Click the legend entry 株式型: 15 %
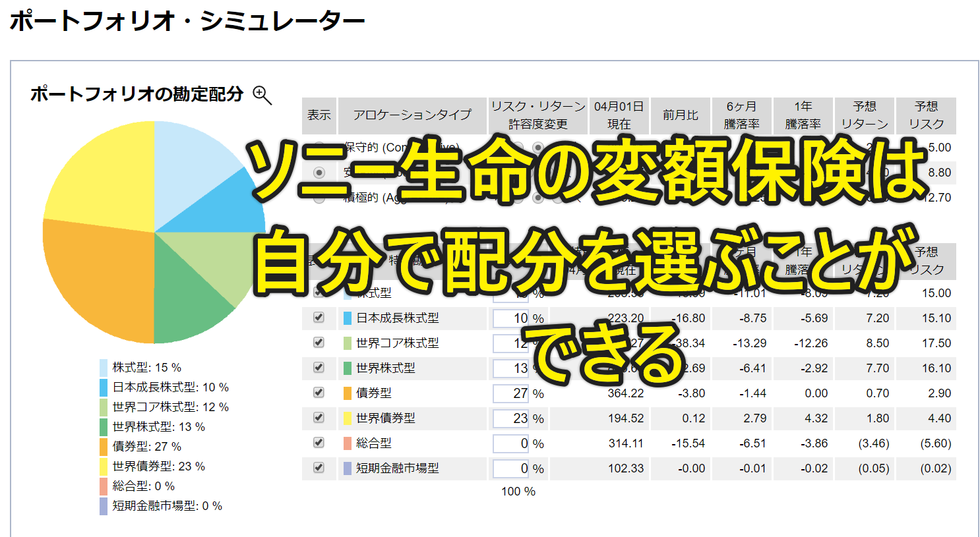 pyautogui.click(x=147, y=368)
